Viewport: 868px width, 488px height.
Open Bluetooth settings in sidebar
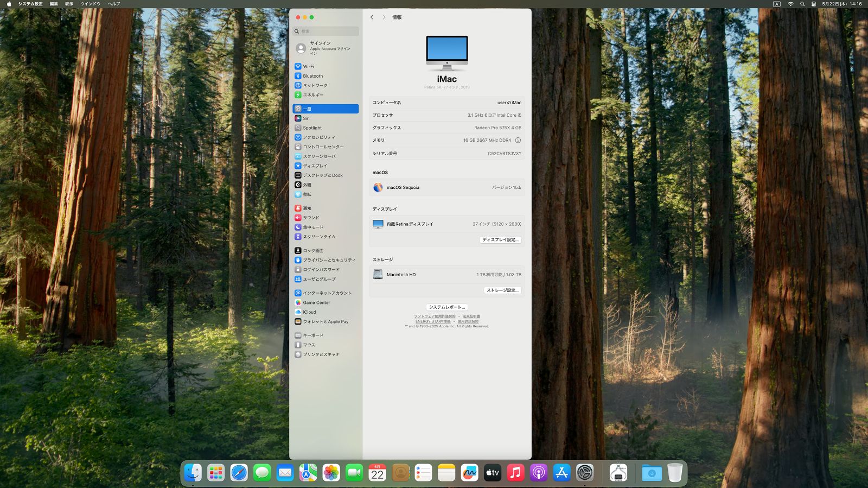(325, 76)
